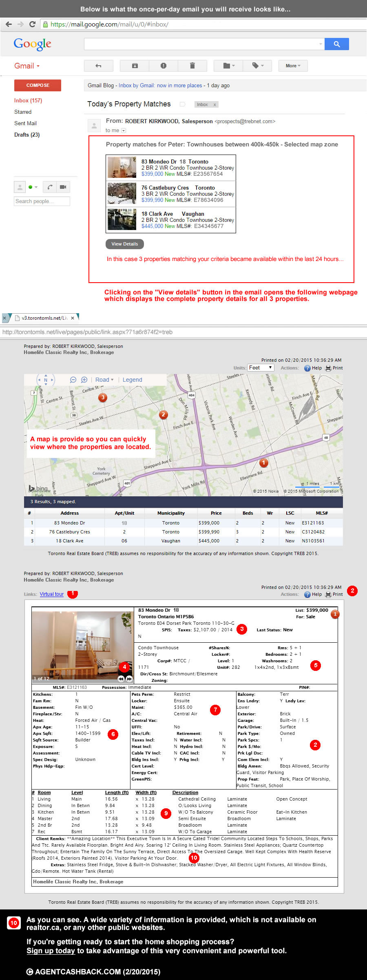
Task: Click Help icon above the 83 Mondeo listing
Action: pyautogui.click(x=307, y=595)
